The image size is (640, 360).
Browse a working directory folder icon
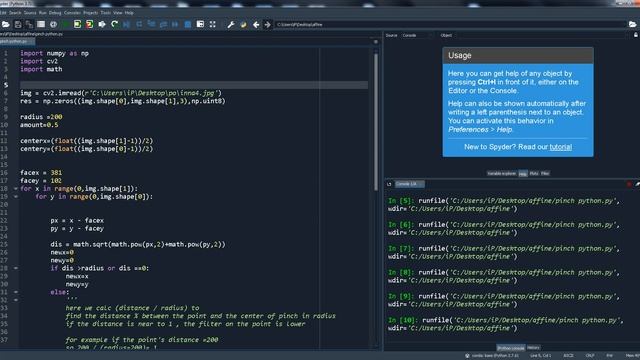633,24
